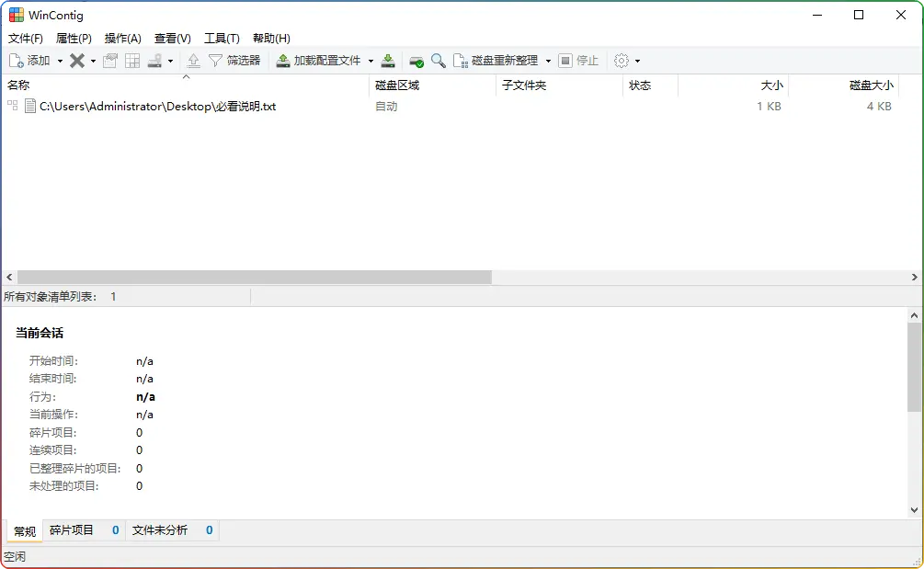This screenshot has height=569, width=924.
Task: Click the analyze magnifier icon
Action: pos(438,61)
